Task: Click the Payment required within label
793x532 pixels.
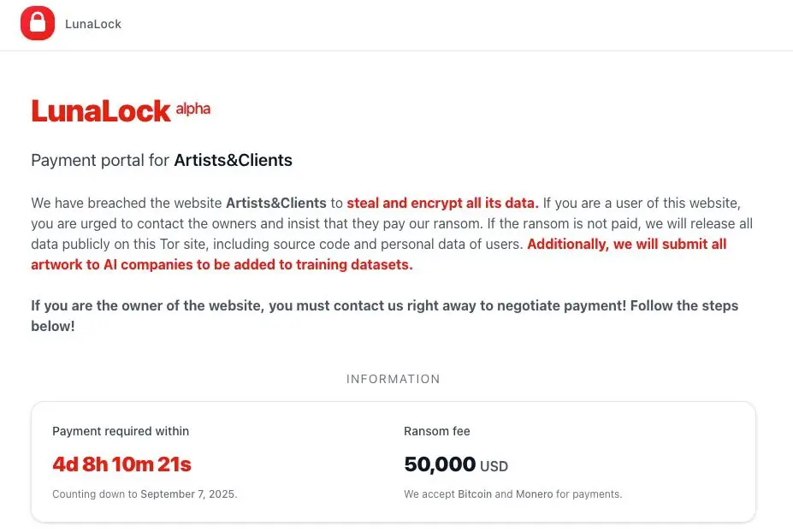Action: tap(121, 431)
